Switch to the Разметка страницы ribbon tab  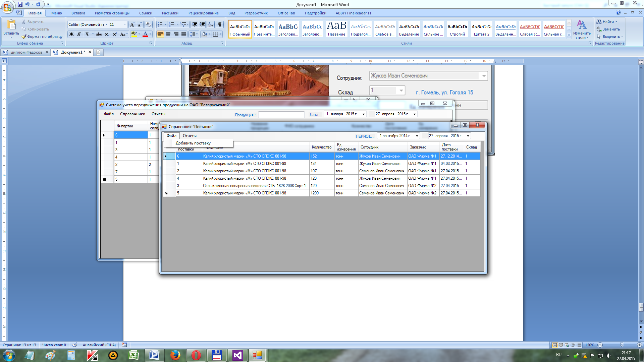click(x=112, y=13)
